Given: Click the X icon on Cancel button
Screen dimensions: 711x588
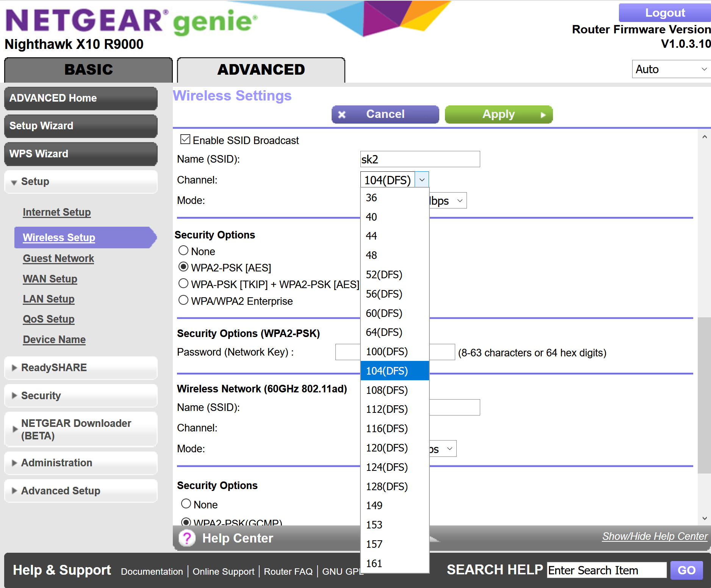Looking at the screenshot, I should [x=342, y=114].
